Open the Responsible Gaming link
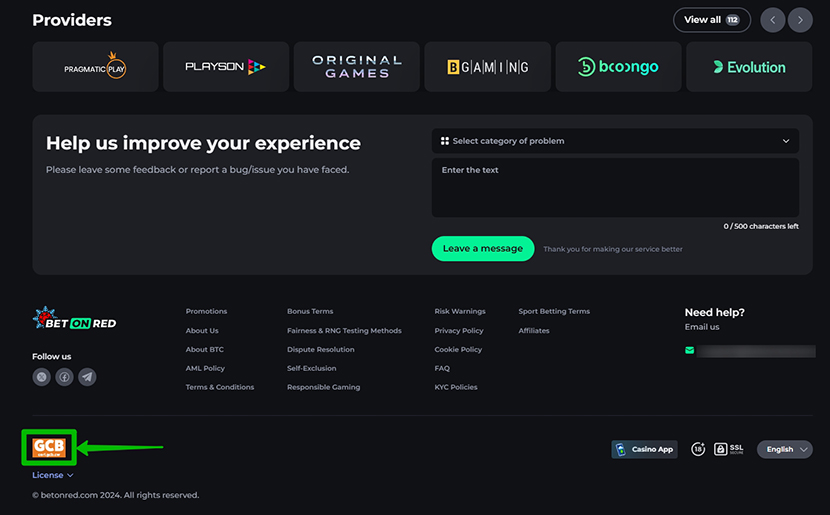 (323, 387)
